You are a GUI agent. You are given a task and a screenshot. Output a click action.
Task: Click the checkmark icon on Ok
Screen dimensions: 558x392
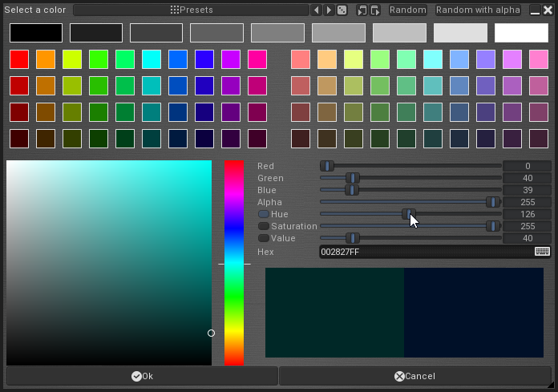[x=136, y=376]
